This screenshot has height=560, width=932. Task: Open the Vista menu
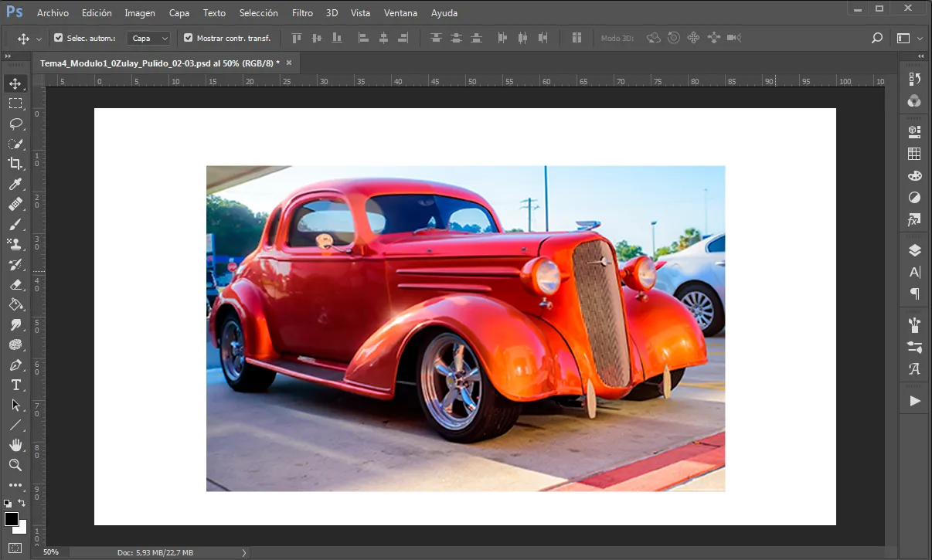tap(360, 13)
